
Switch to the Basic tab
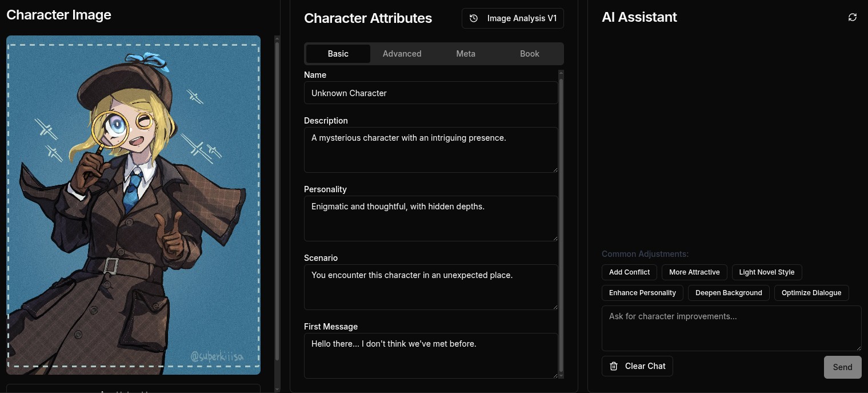point(338,54)
